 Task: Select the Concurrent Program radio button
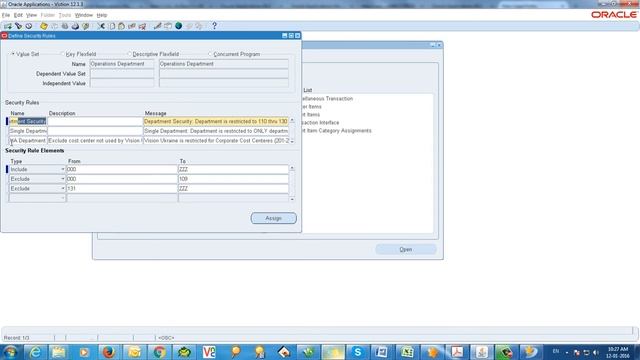click(x=211, y=54)
